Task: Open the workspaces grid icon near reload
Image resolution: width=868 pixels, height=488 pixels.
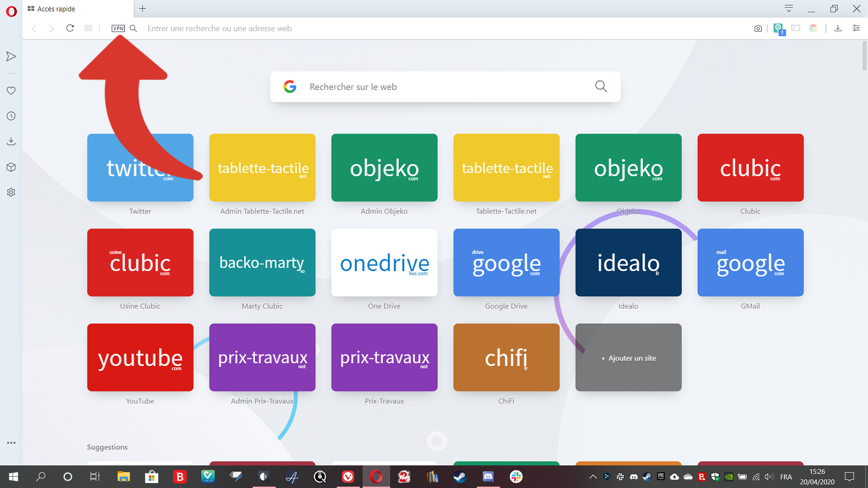Action: 88,28
